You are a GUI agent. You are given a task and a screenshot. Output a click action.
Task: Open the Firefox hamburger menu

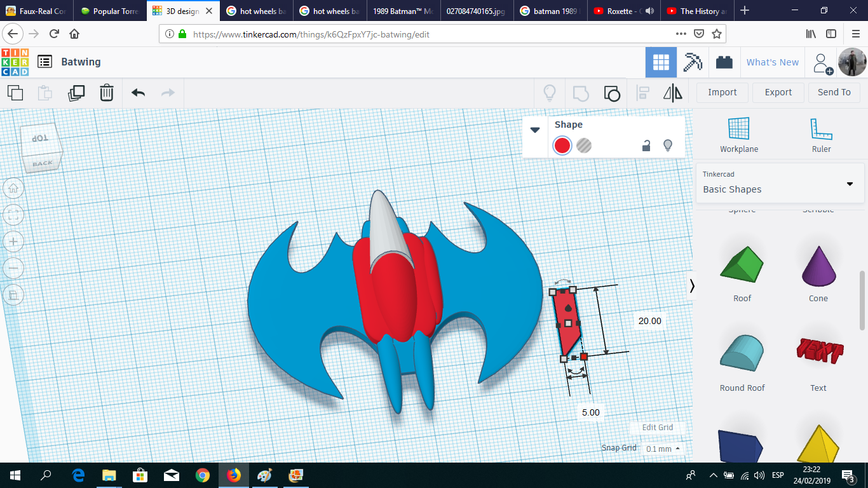[x=855, y=34]
